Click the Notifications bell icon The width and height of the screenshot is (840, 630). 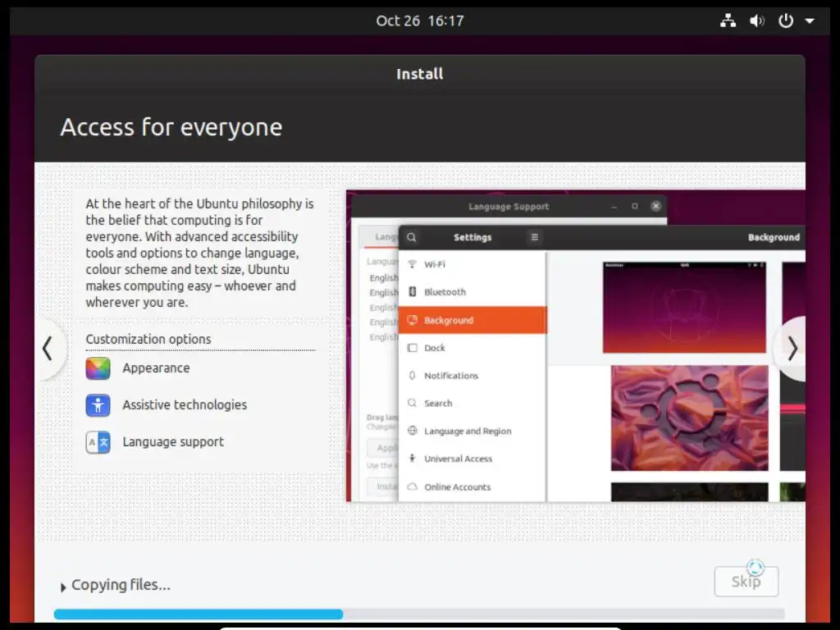click(412, 376)
